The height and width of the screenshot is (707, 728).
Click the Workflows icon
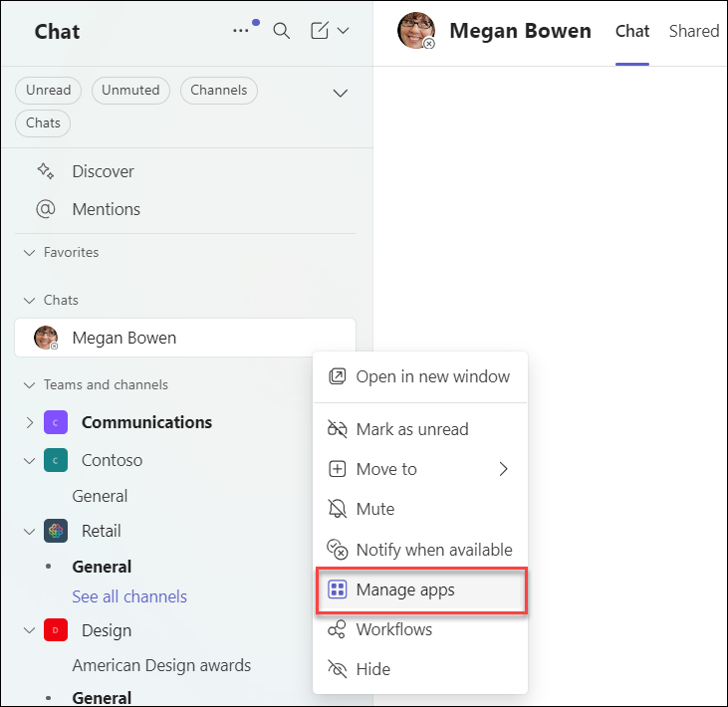click(337, 629)
